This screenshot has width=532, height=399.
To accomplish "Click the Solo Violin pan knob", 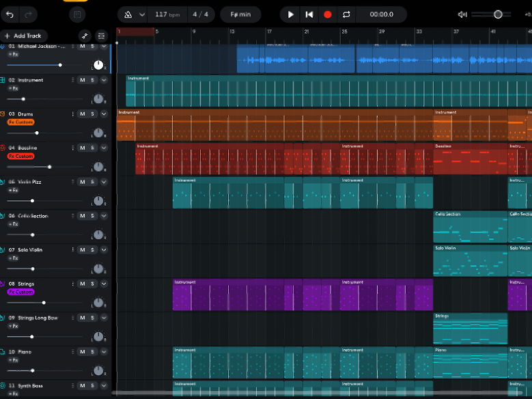I will (98, 269).
